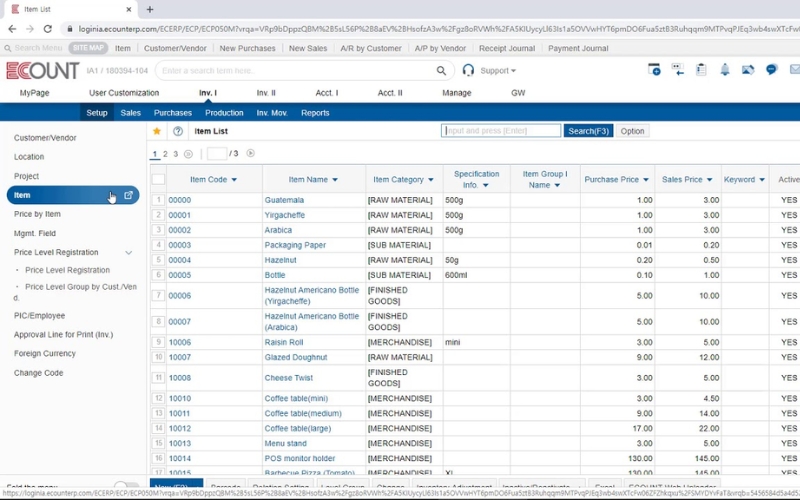Tick the checkbox for row 12 Coffee table(mini)

tap(159, 398)
